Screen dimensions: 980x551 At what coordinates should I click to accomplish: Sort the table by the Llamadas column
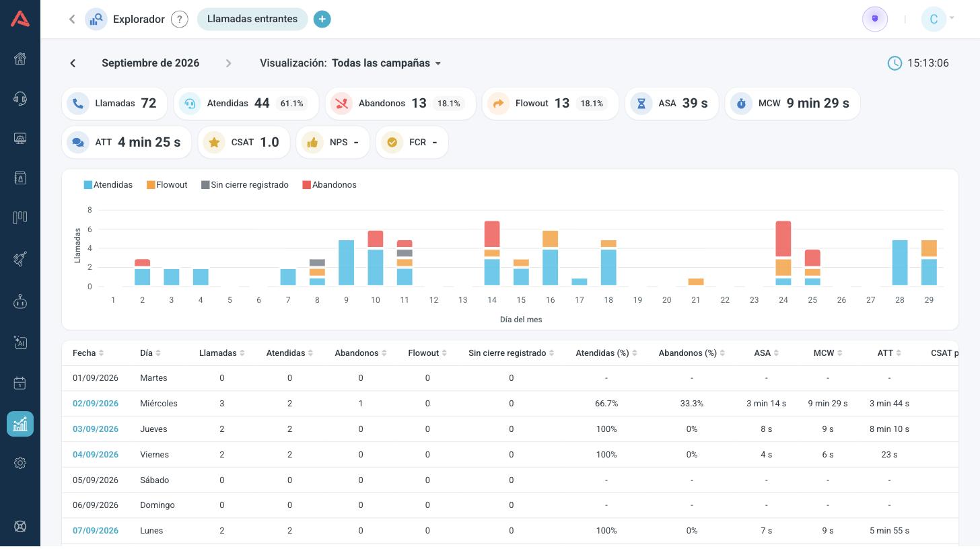(x=221, y=353)
